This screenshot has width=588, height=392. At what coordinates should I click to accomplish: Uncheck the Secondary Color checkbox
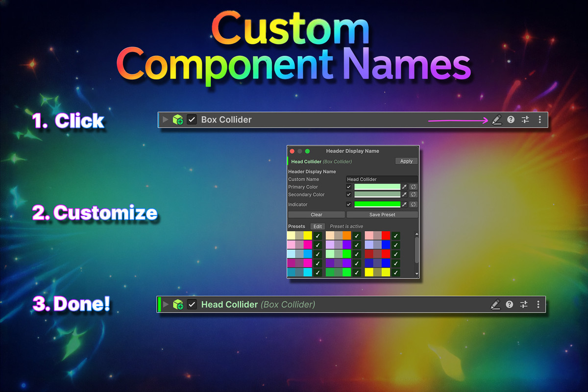(349, 195)
